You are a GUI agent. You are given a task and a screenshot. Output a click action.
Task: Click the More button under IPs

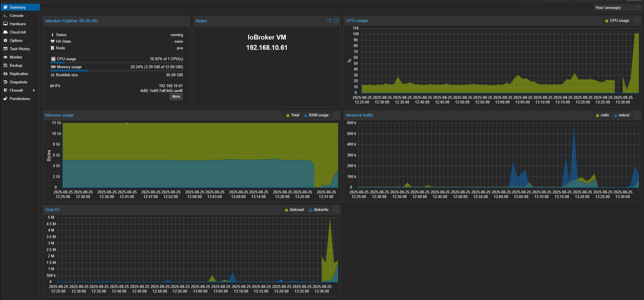(176, 97)
